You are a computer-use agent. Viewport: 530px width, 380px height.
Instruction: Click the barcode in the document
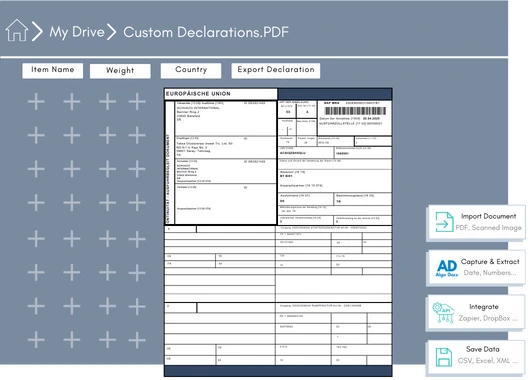[355, 111]
